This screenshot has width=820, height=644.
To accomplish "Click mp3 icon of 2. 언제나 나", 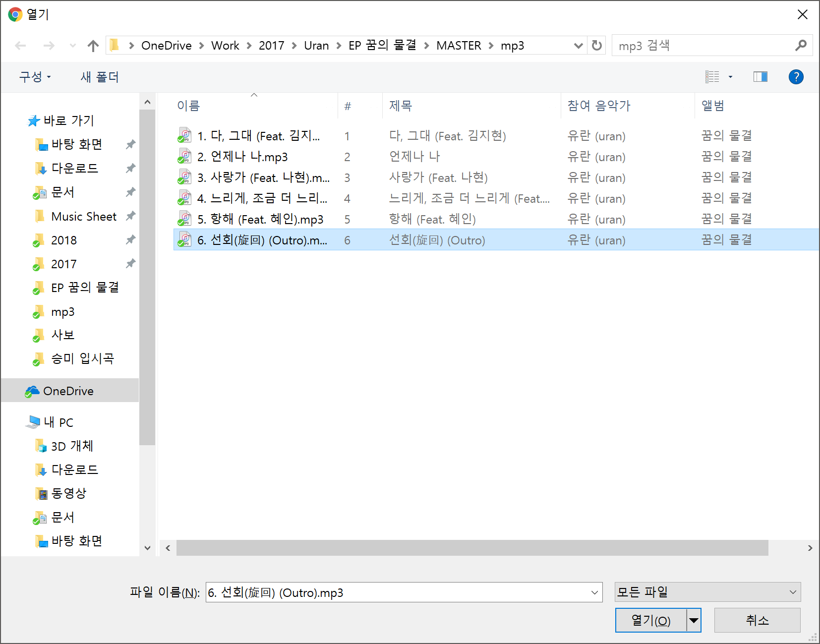I will tap(184, 156).
